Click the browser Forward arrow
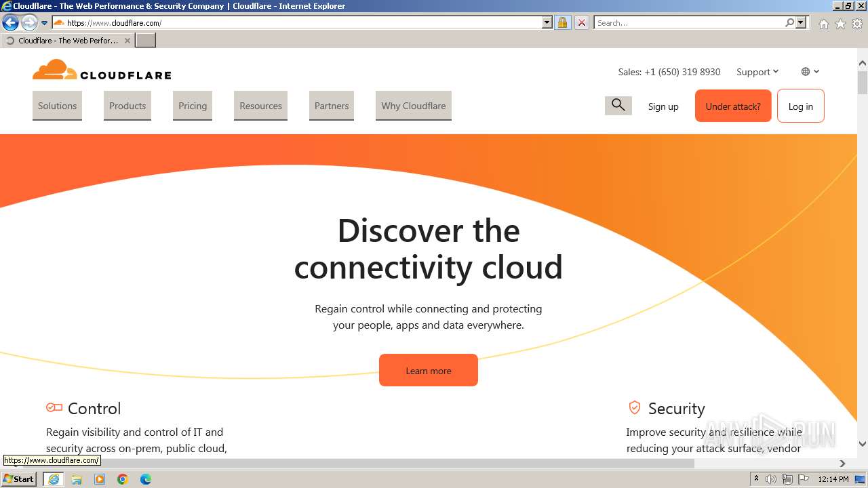The height and width of the screenshot is (488, 868). pyautogui.click(x=28, y=23)
